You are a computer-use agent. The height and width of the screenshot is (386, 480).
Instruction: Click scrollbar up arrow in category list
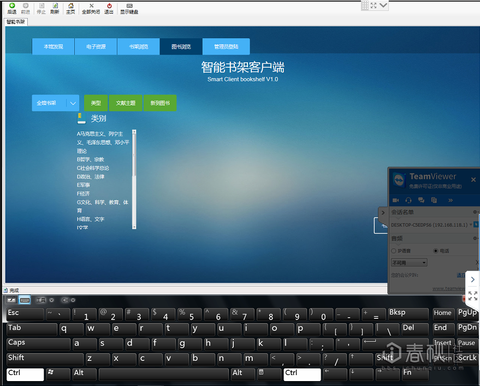[x=134, y=132]
